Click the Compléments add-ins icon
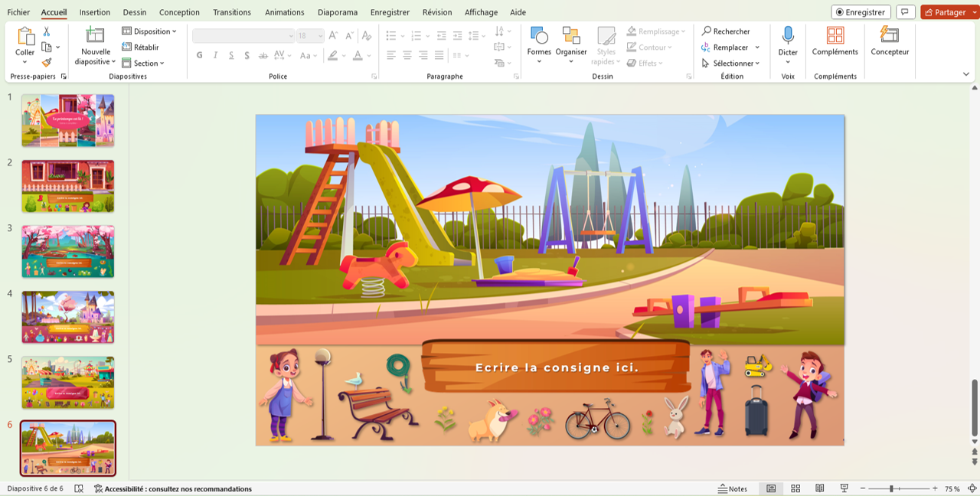The height and width of the screenshot is (496, 980). tap(835, 35)
